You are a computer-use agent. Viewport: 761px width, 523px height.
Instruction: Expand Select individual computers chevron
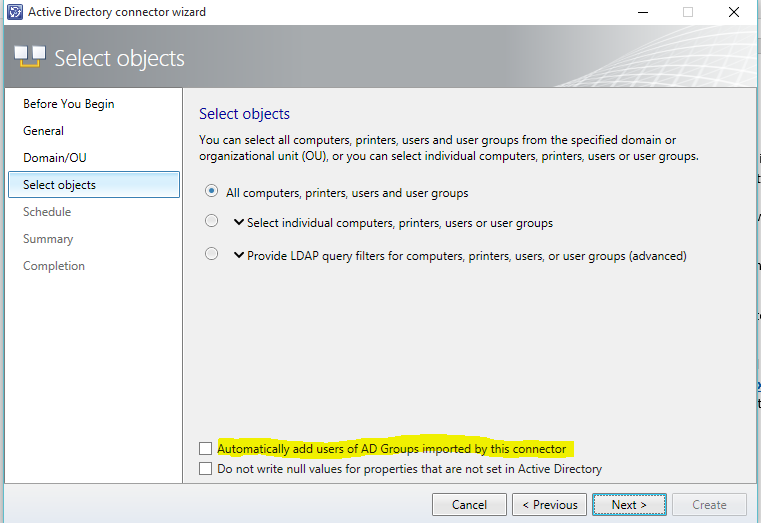238,222
